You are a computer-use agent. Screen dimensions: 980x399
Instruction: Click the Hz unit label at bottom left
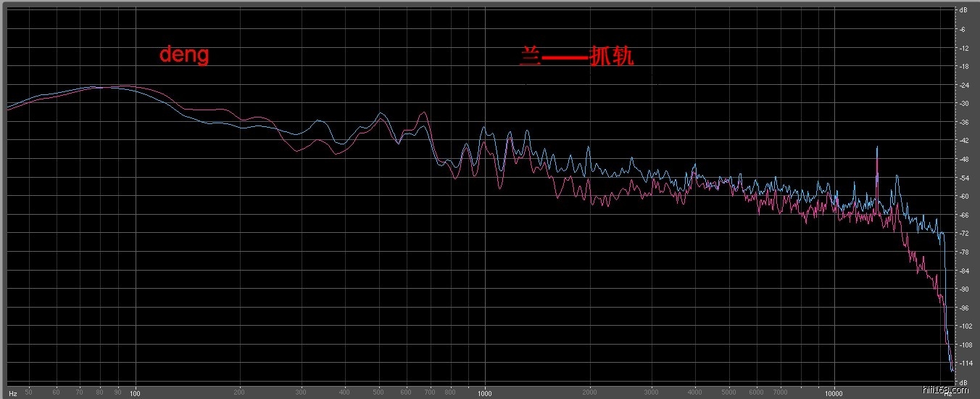coord(12,392)
